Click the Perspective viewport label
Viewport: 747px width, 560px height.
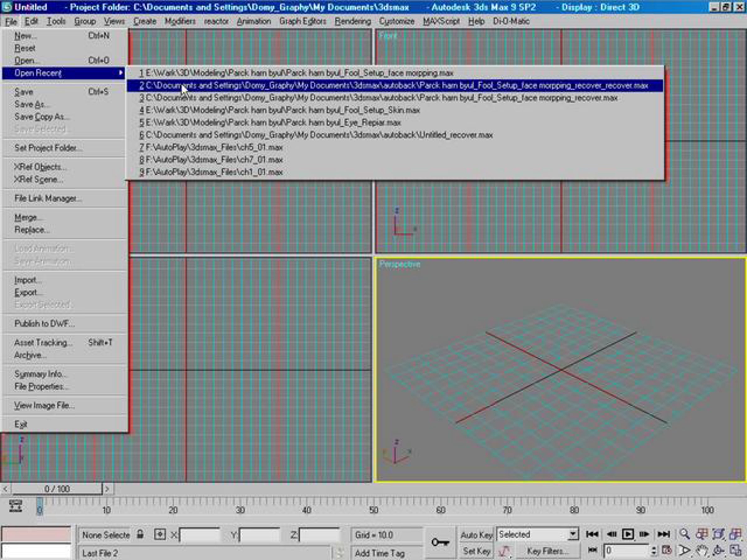[400, 264]
